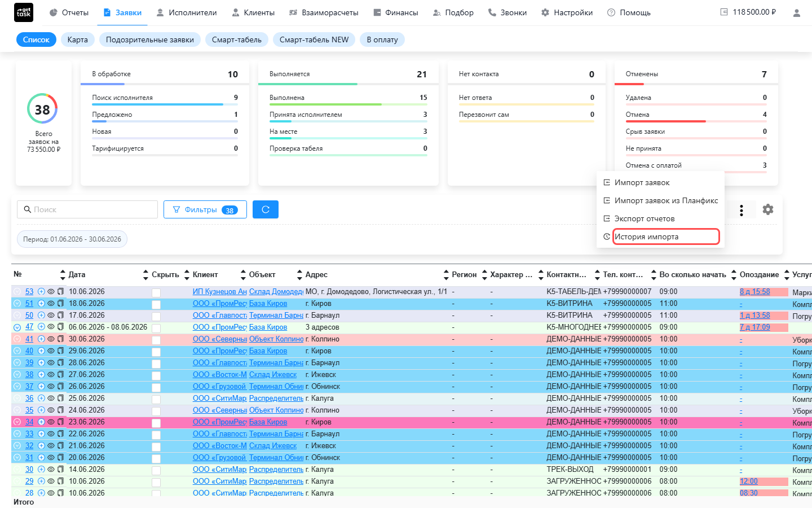
Task: Expand row 40 with the chevron
Action: (17, 351)
